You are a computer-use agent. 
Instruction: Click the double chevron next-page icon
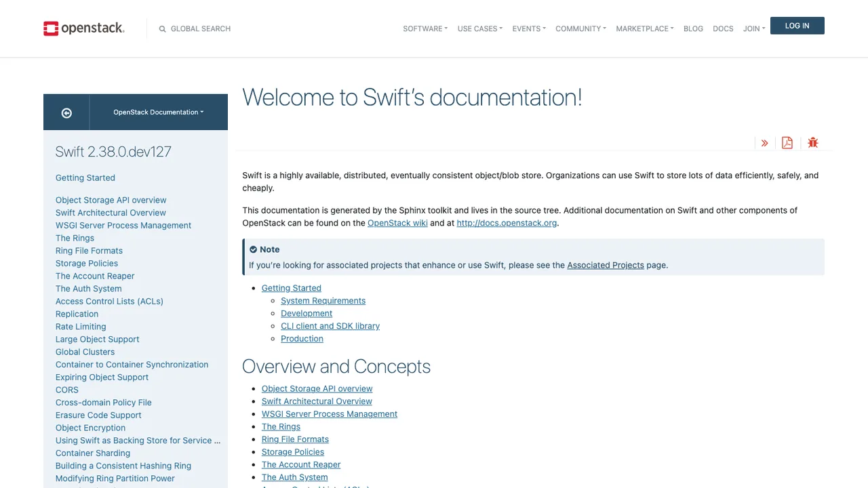coord(765,143)
